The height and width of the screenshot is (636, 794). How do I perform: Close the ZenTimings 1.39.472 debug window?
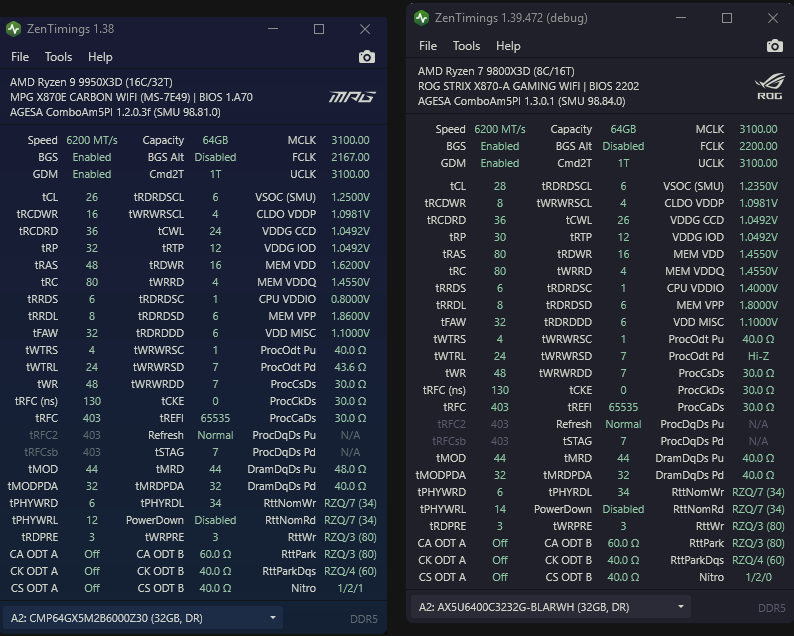pyautogui.click(x=773, y=18)
